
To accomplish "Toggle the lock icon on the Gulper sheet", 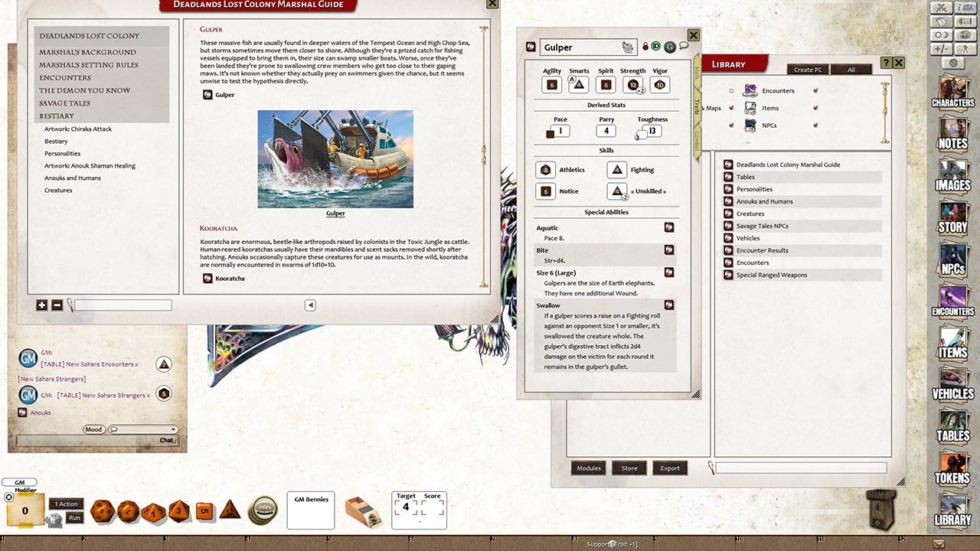I will click(645, 47).
